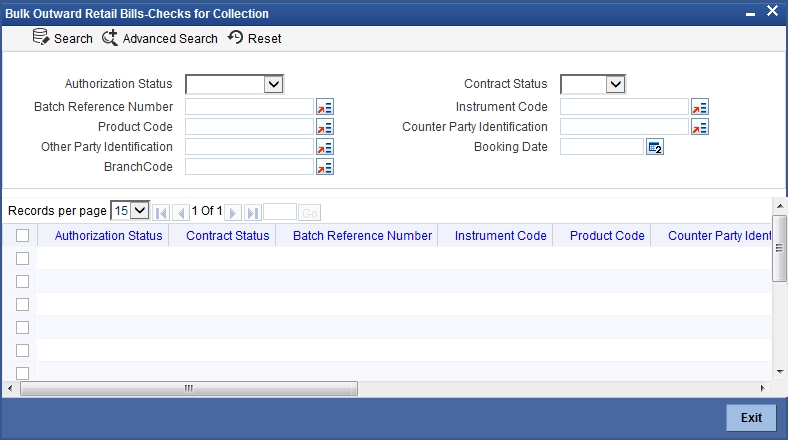
Task: Open lookup list for Instrument Code
Action: click(700, 107)
